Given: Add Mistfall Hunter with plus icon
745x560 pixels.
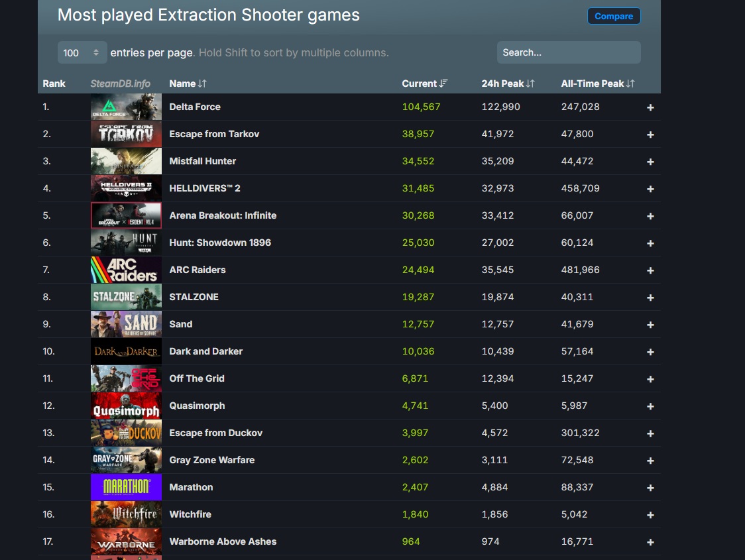Looking at the screenshot, I should 650,162.
